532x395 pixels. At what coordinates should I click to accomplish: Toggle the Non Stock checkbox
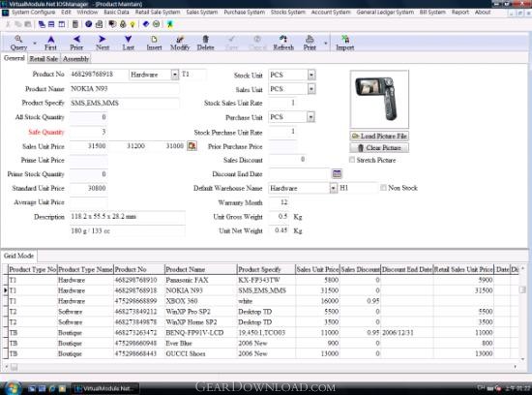(383, 188)
